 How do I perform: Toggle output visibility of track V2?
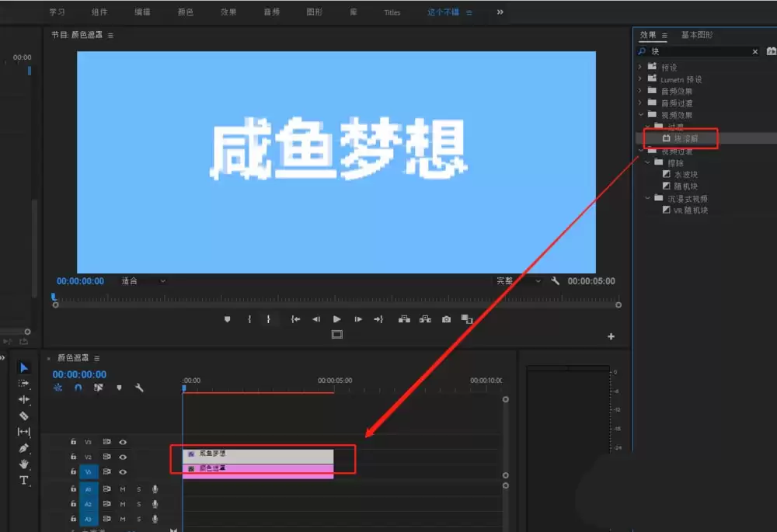coord(122,457)
